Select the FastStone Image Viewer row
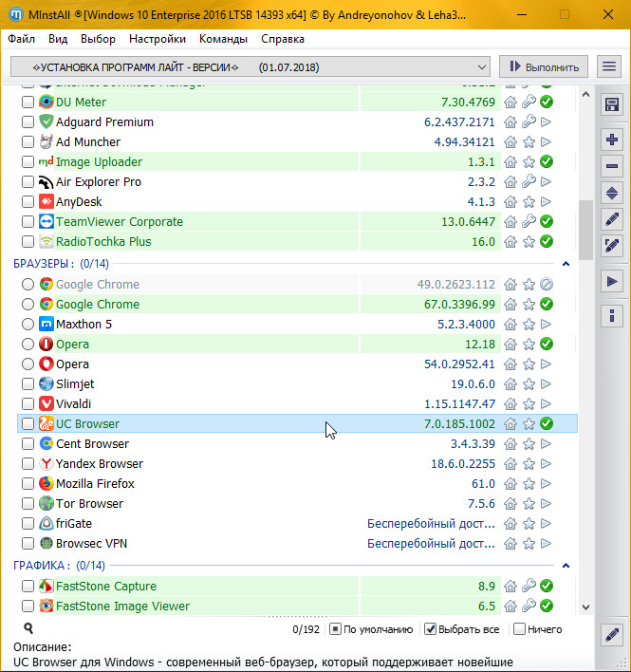This screenshot has height=672, width=631. pyautogui.click(x=297, y=606)
